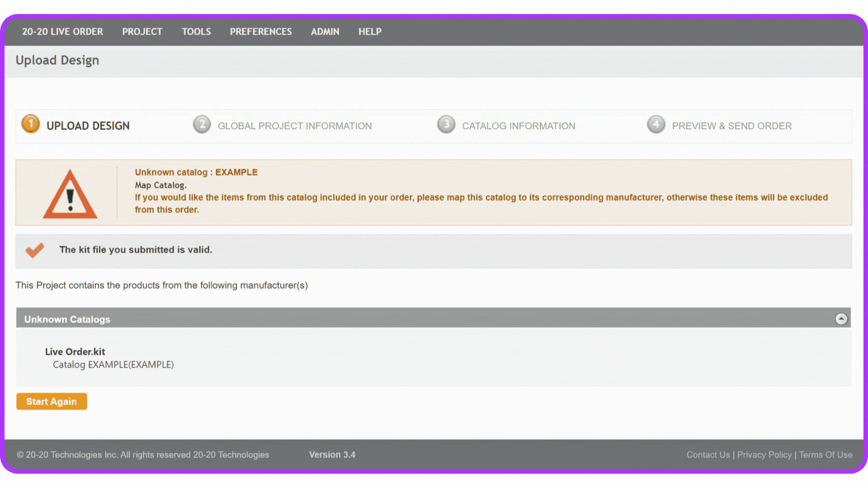Viewport: 868px width, 488px height.
Task: Click the step 4 circle icon
Action: pyautogui.click(x=656, y=124)
